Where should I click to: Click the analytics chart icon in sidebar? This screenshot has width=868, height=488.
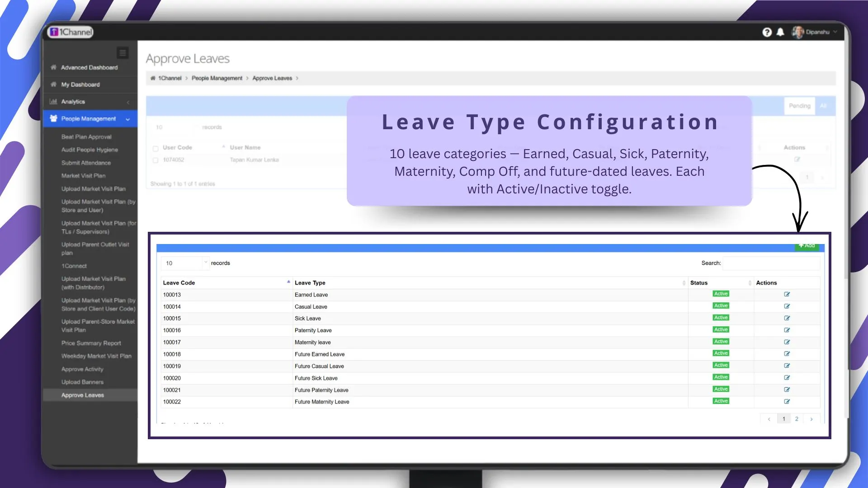pos(53,102)
